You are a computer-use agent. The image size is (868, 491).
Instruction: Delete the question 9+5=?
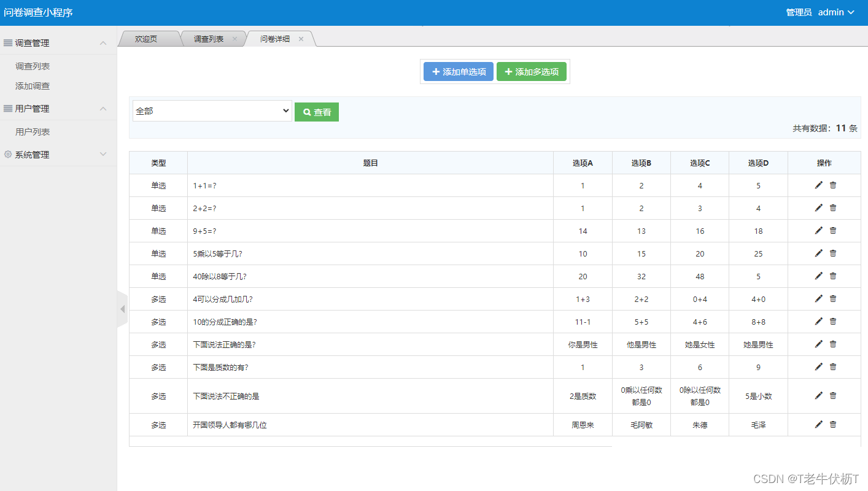point(833,231)
